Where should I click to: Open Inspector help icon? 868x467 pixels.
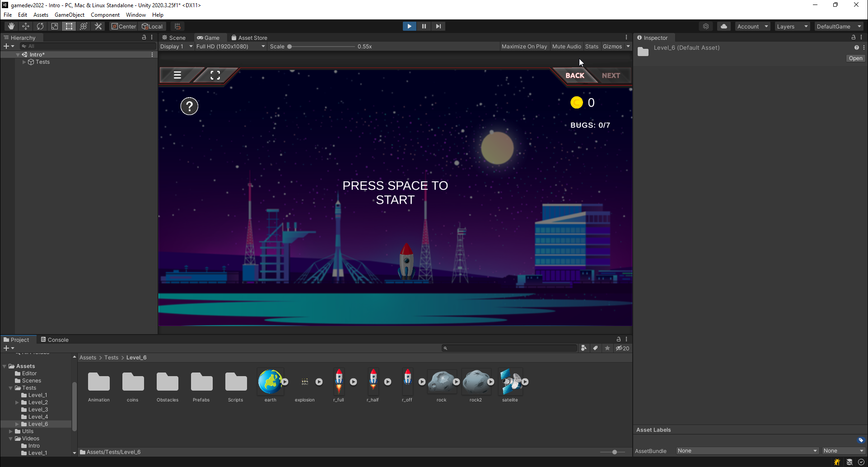click(856, 47)
